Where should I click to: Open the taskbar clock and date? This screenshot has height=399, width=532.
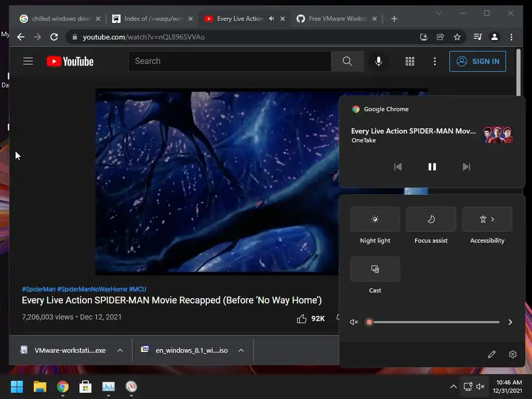507,387
